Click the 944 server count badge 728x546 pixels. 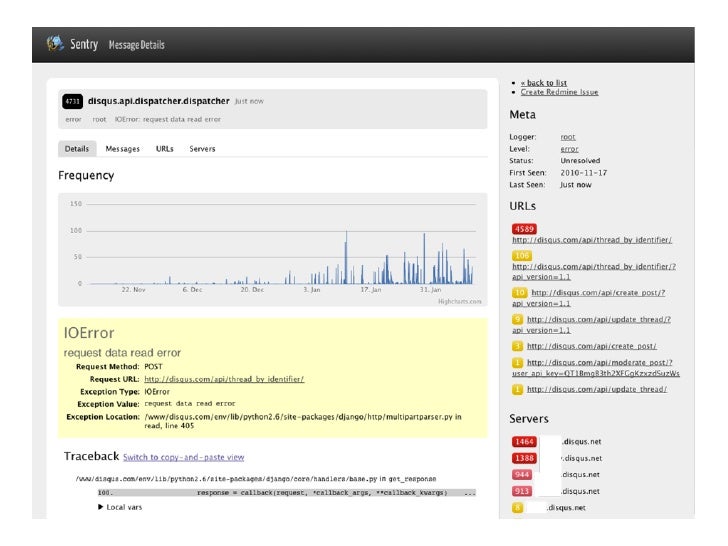coord(522,475)
